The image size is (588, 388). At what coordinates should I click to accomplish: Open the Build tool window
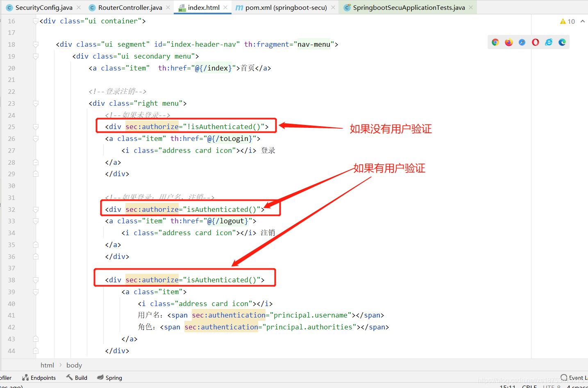pos(77,378)
